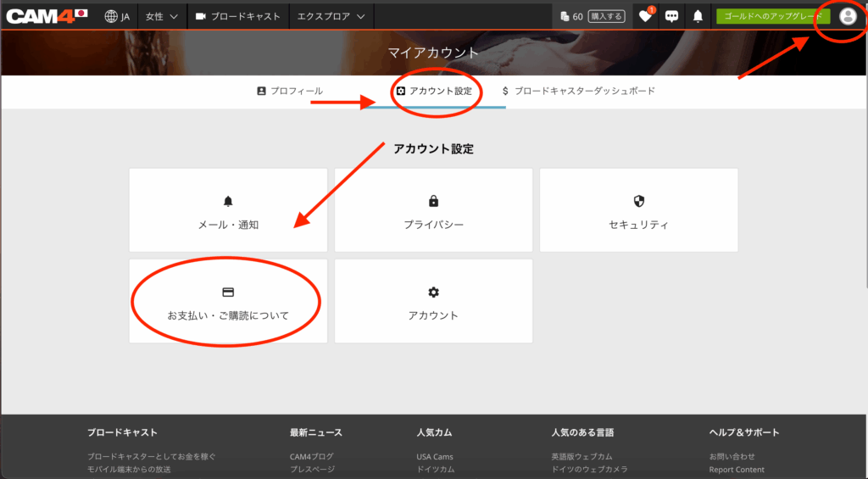Click the ブロードキャスト footer heading
Image resolution: width=868 pixels, height=479 pixels.
pyautogui.click(x=122, y=432)
